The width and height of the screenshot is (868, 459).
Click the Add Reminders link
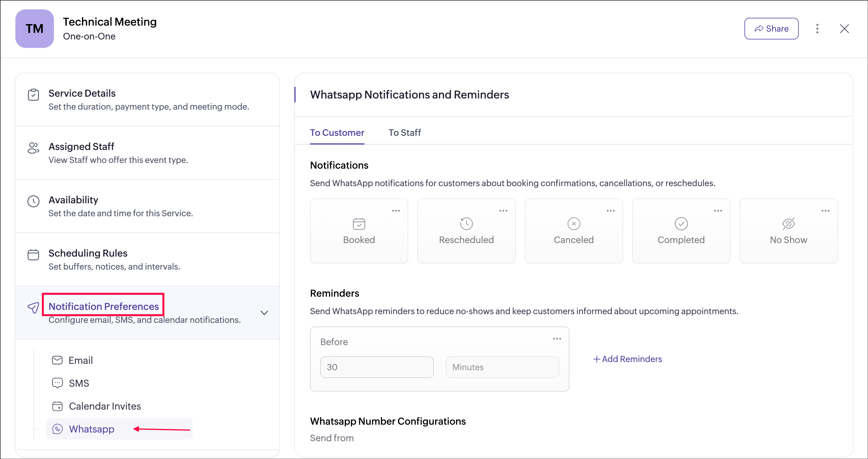(627, 359)
